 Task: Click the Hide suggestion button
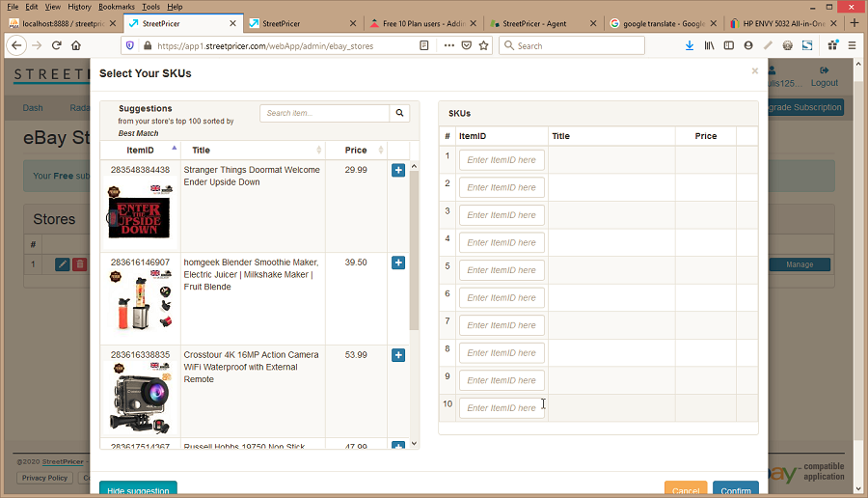point(138,489)
